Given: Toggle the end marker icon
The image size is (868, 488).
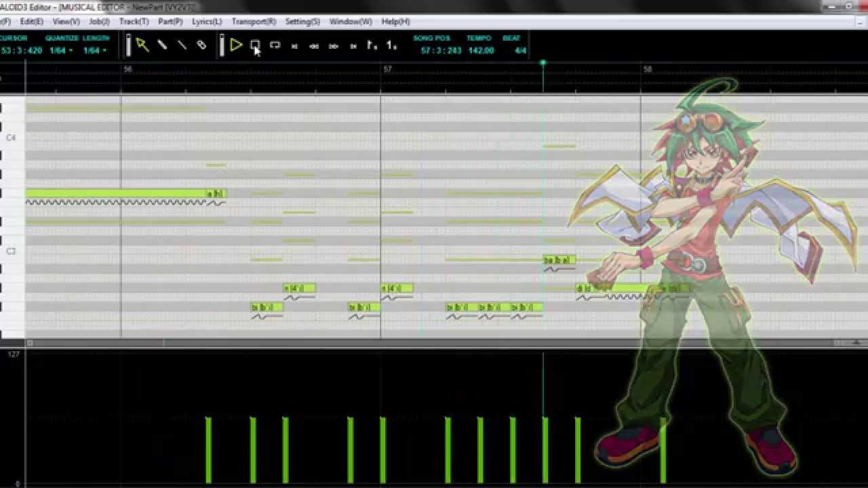Looking at the screenshot, I should [x=391, y=45].
